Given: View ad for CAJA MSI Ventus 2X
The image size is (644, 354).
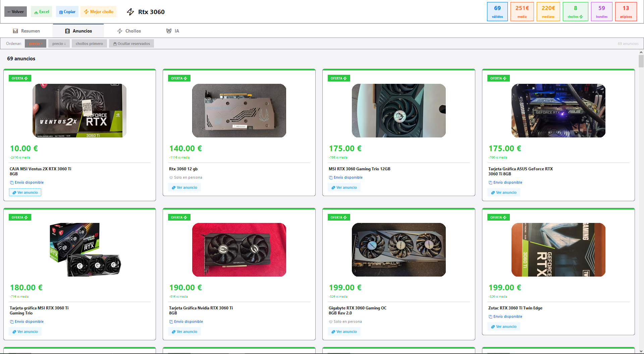Looking at the screenshot, I should click(25, 192).
